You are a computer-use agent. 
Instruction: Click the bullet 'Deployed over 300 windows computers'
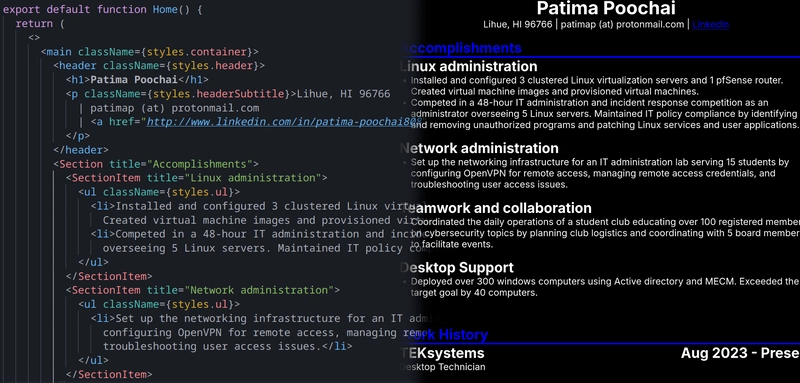tap(605, 287)
